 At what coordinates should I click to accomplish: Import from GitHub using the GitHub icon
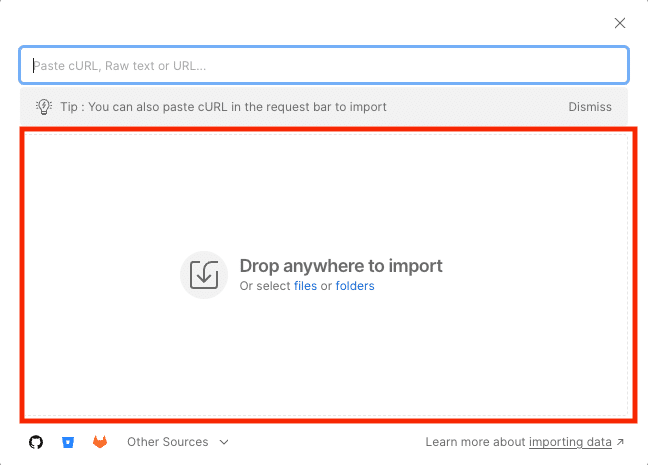pos(36,442)
